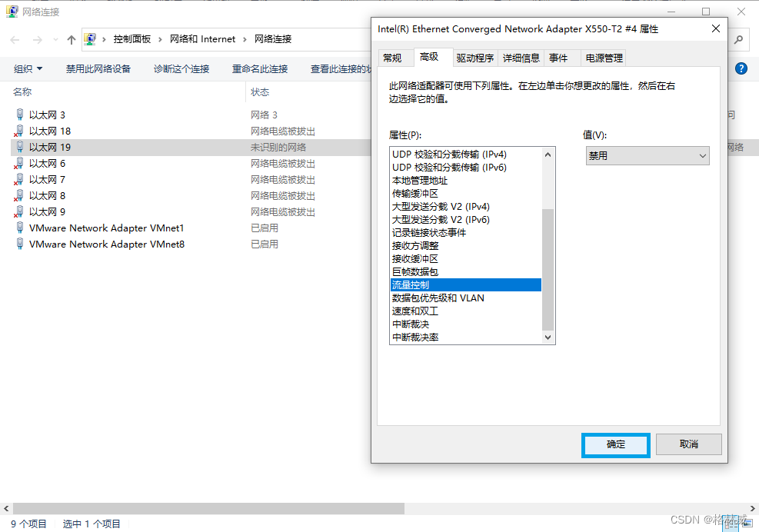Select the 速度和双工 property

click(466, 311)
